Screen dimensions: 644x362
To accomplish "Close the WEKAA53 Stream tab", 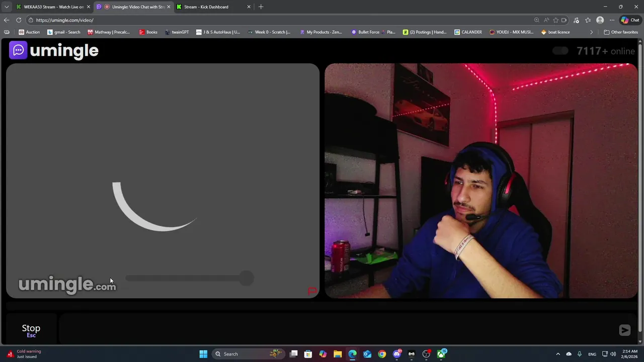I will pos(89,7).
